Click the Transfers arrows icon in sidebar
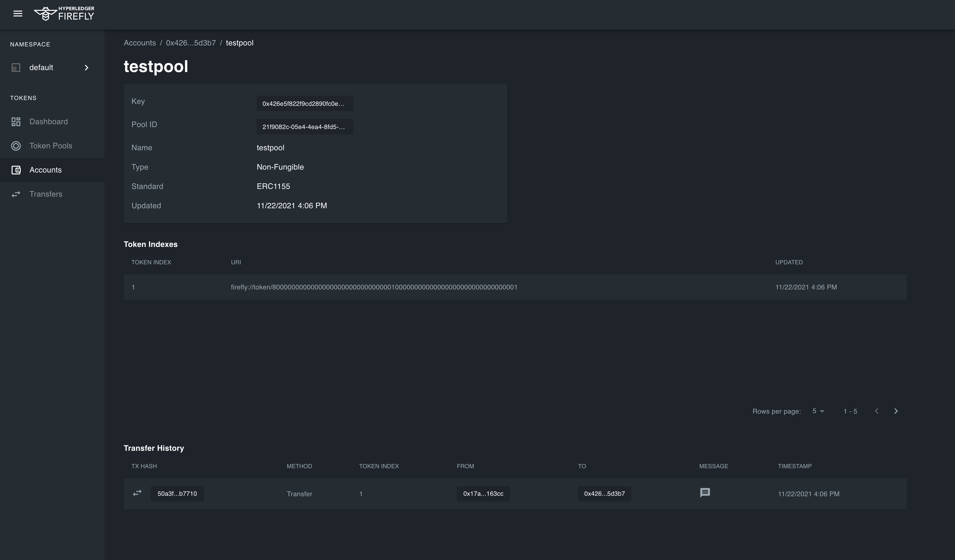The width and height of the screenshot is (955, 560). [x=16, y=194]
